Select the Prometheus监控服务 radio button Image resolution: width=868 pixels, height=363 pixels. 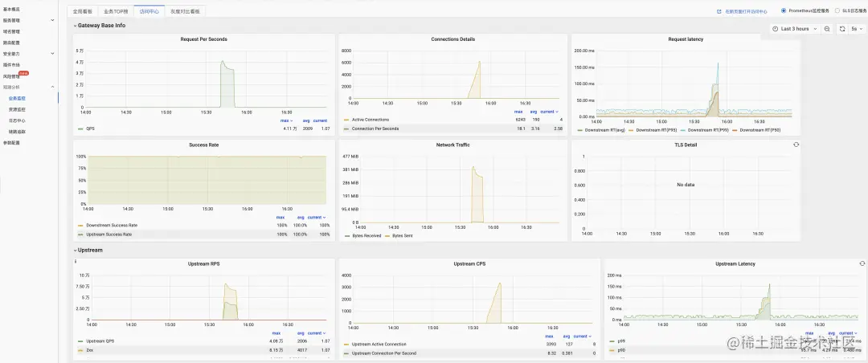[784, 10]
